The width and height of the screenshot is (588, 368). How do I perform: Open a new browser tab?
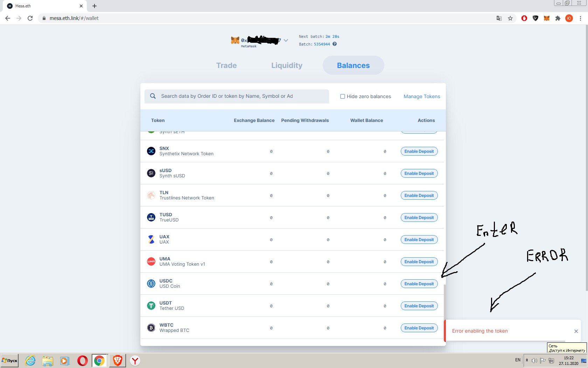tap(94, 6)
